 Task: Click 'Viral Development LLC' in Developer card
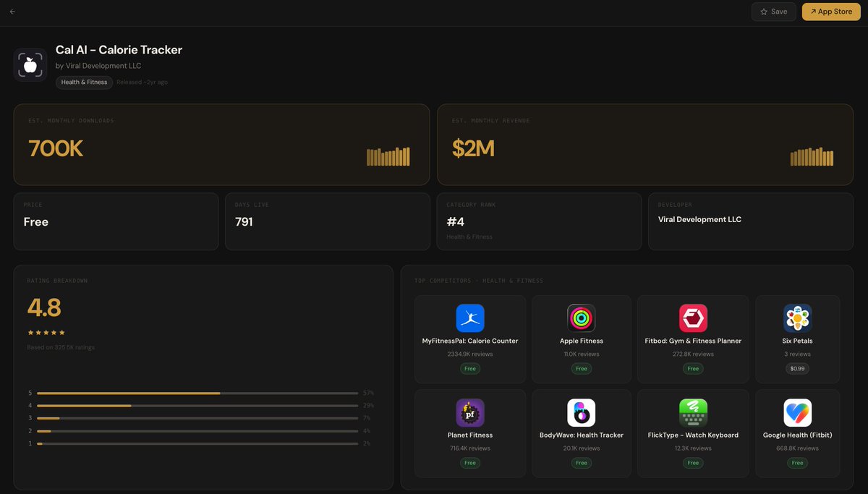click(699, 219)
